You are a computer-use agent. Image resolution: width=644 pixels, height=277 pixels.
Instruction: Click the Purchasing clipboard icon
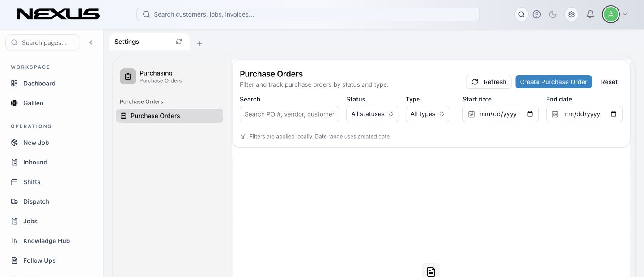pyautogui.click(x=128, y=76)
